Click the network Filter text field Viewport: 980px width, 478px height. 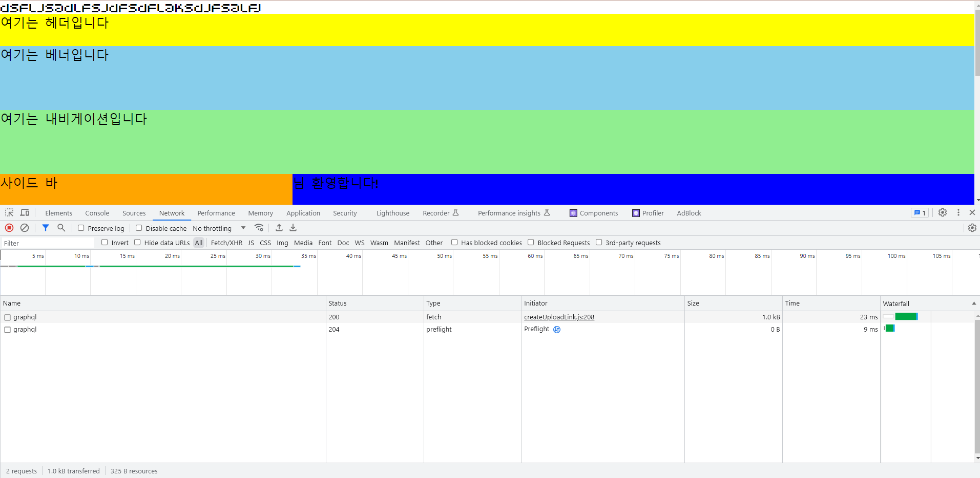tap(48, 243)
